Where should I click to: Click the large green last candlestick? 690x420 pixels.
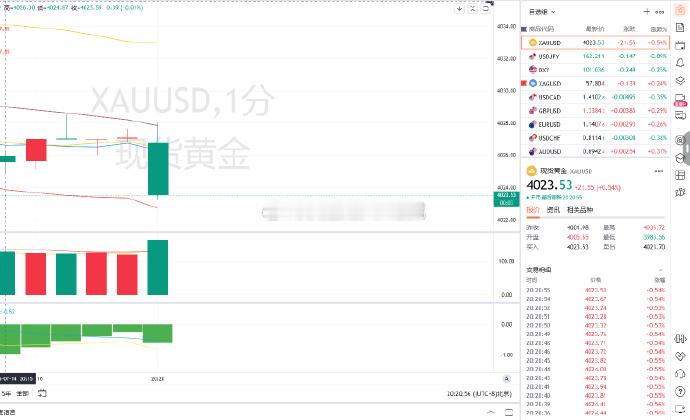(x=158, y=169)
